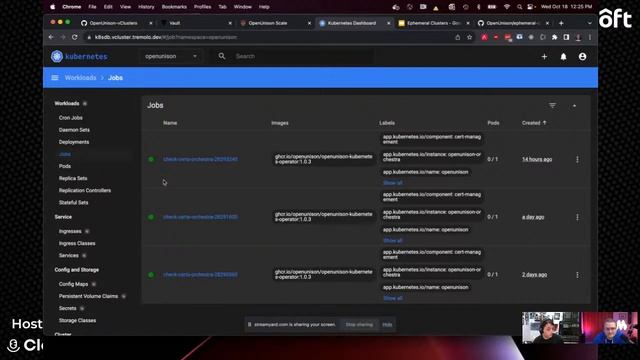Click the filter icon in Jobs card
The image size is (640, 360).
tap(552, 106)
